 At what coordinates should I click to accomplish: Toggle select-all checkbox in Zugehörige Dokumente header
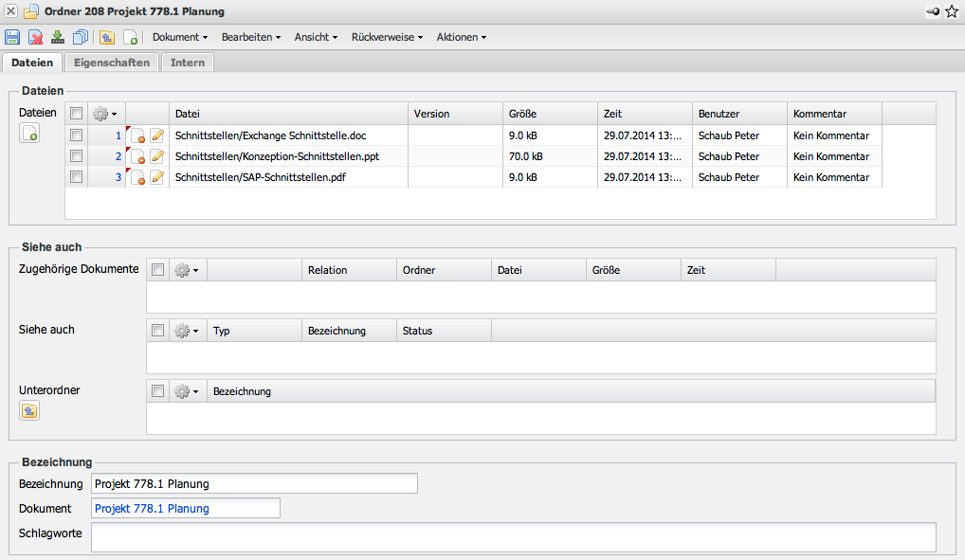(x=157, y=270)
